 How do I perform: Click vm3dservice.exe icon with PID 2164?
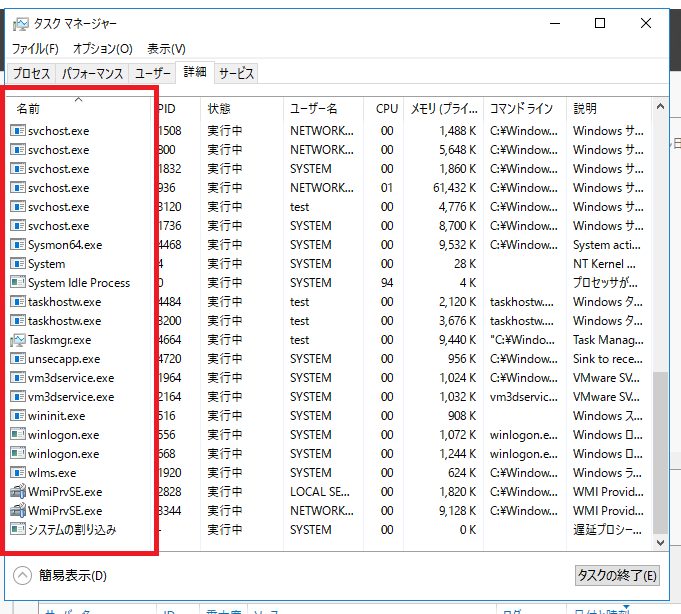(17, 396)
